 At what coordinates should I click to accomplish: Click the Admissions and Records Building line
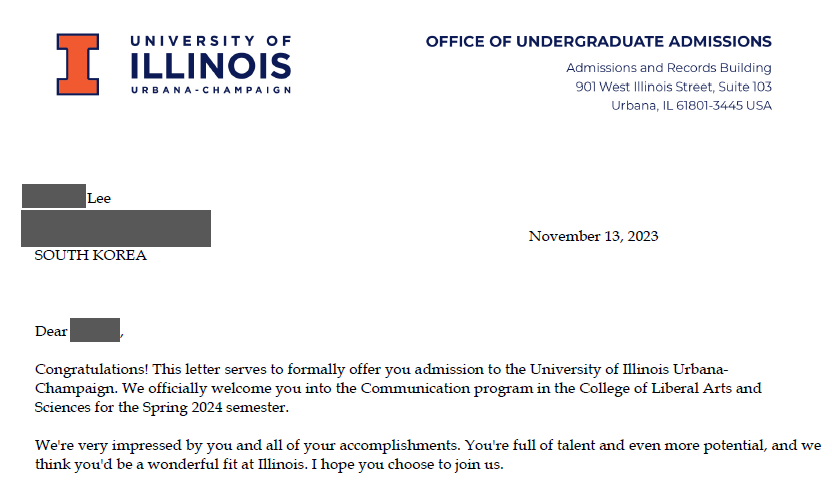pyautogui.click(x=669, y=68)
